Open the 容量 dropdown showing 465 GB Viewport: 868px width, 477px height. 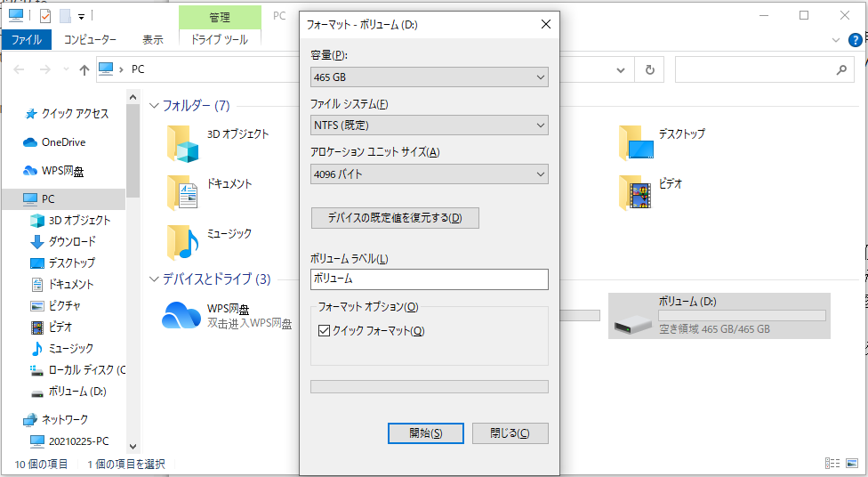click(429, 77)
